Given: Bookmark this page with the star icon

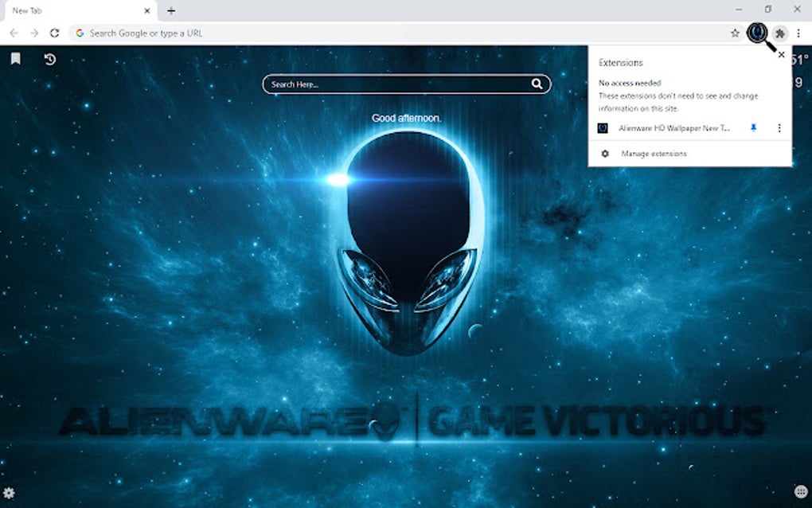Looking at the screenshot, I should tap(734, 33).
